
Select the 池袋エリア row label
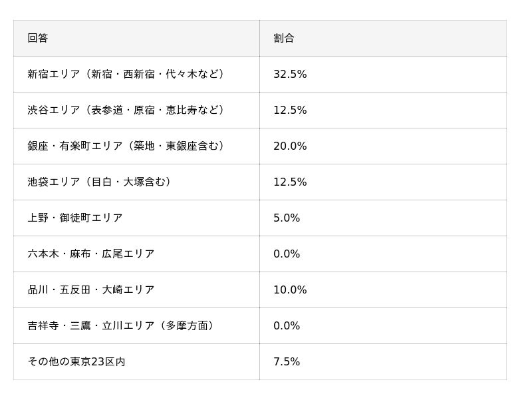[x=100, y=182]
